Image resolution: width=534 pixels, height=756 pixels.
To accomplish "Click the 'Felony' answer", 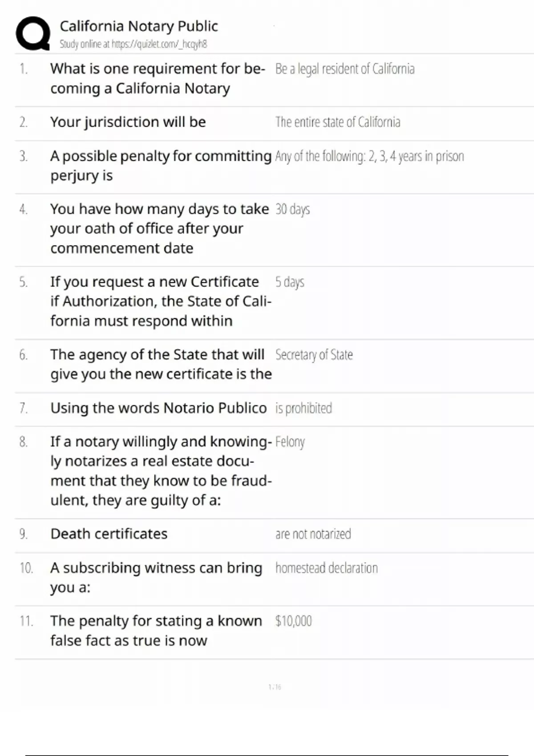I will (x=290, y=442).
